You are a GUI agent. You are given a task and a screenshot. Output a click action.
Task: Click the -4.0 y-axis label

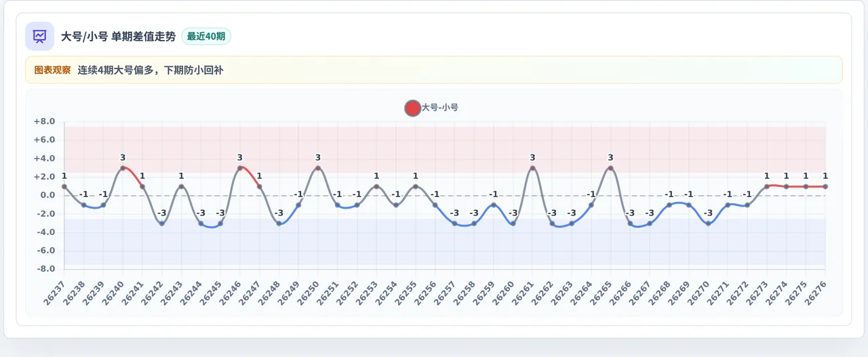coord(45,232)
